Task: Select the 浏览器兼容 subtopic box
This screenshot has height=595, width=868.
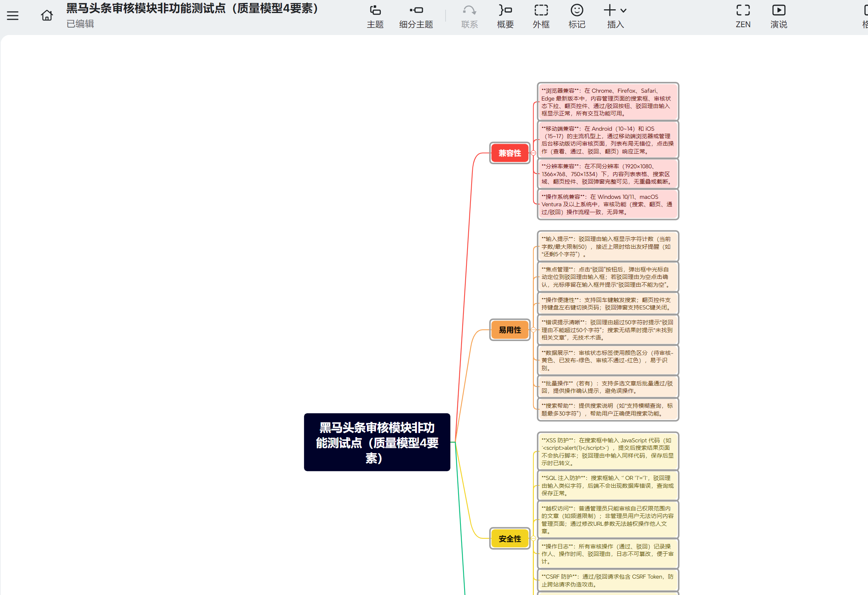Action: pos(608,102)
